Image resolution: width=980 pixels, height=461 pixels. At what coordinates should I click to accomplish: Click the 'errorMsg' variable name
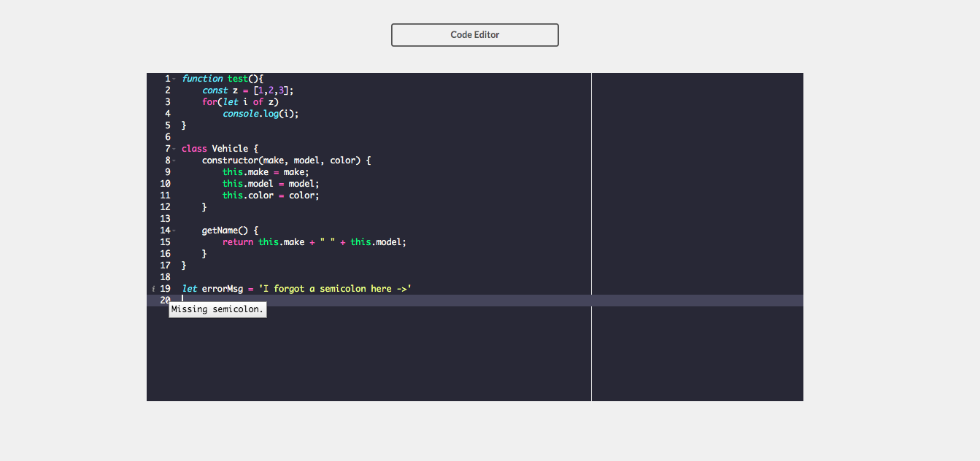[223, 289]
